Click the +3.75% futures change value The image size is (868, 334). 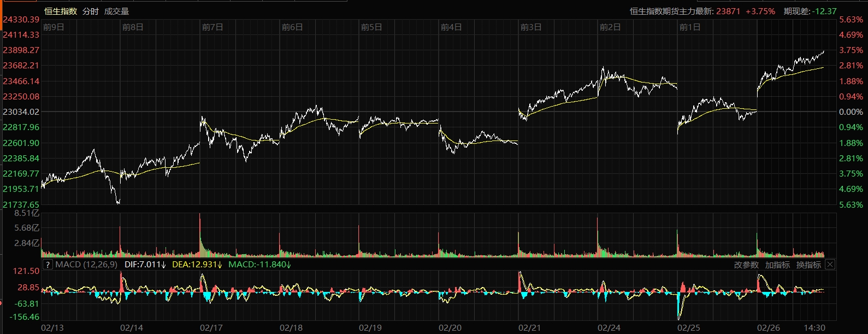760,11
